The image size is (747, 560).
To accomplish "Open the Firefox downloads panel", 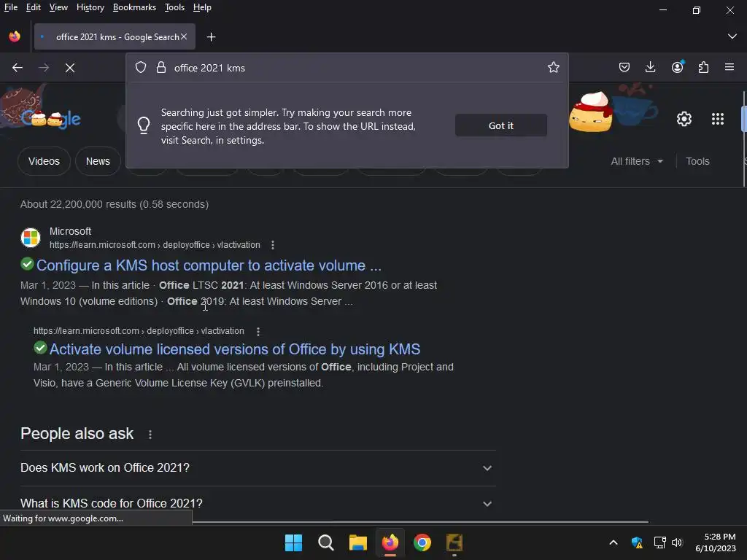I will point(650,68).
